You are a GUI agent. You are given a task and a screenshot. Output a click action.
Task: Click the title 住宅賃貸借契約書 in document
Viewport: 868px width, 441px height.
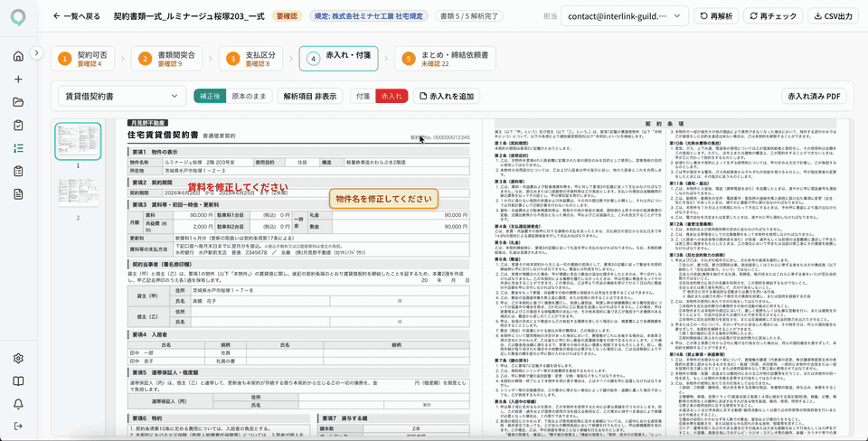pyautogui.click(x=164, y=134)
